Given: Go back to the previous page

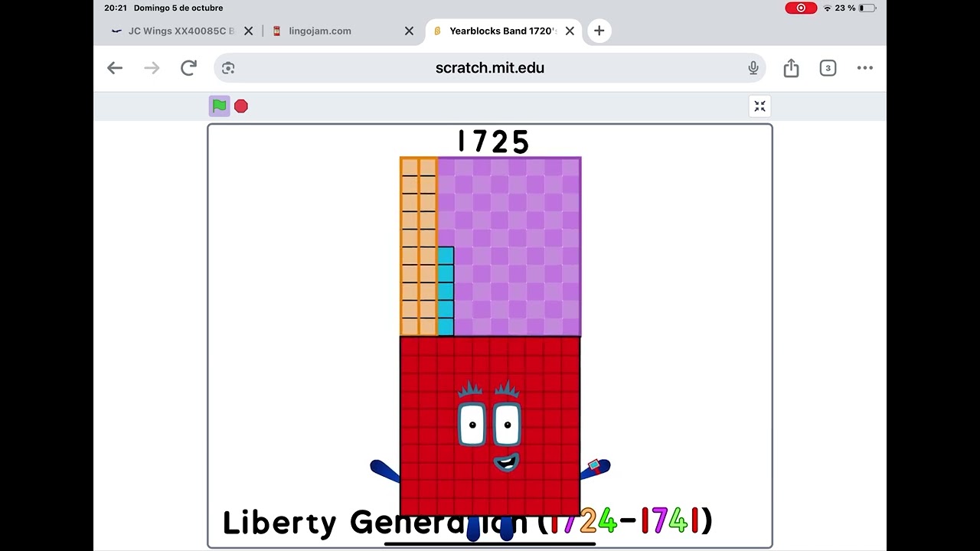Looking at the screenshot, I should pos(115,68).
